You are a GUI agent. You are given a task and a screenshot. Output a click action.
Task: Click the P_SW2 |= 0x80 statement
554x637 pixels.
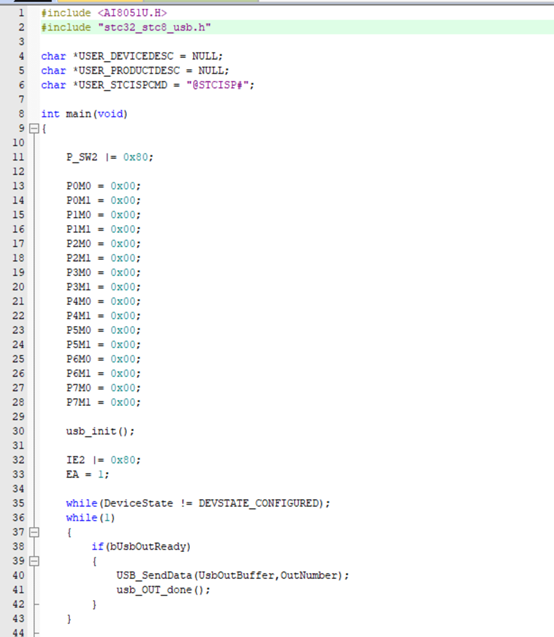coord(110,157)
